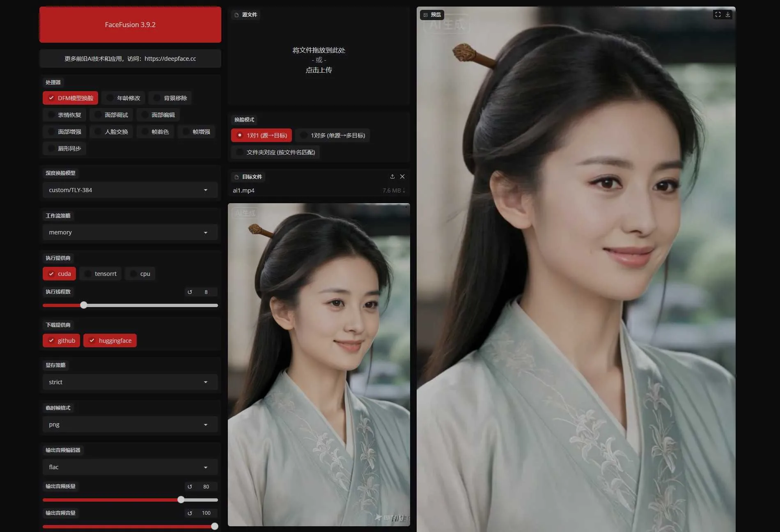780x532 pixels.
Task: Click the thread count value field 8
Action: click(x=206, y=292)
